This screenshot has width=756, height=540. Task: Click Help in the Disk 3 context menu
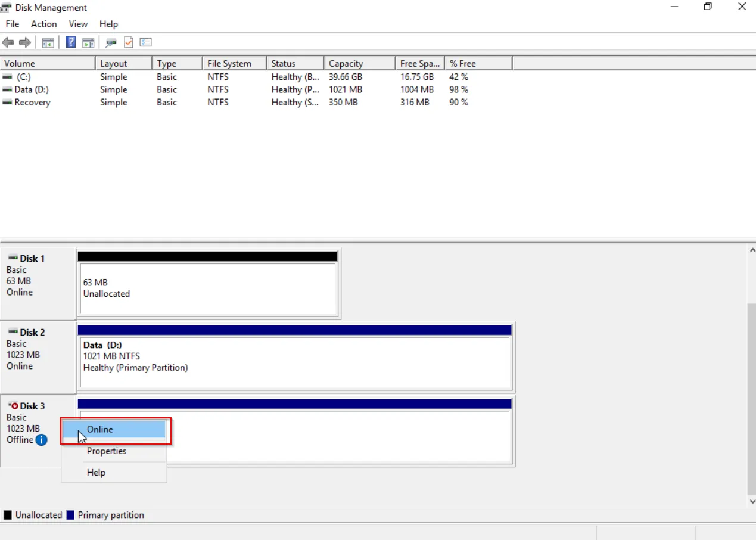click(x=96, y=472)
